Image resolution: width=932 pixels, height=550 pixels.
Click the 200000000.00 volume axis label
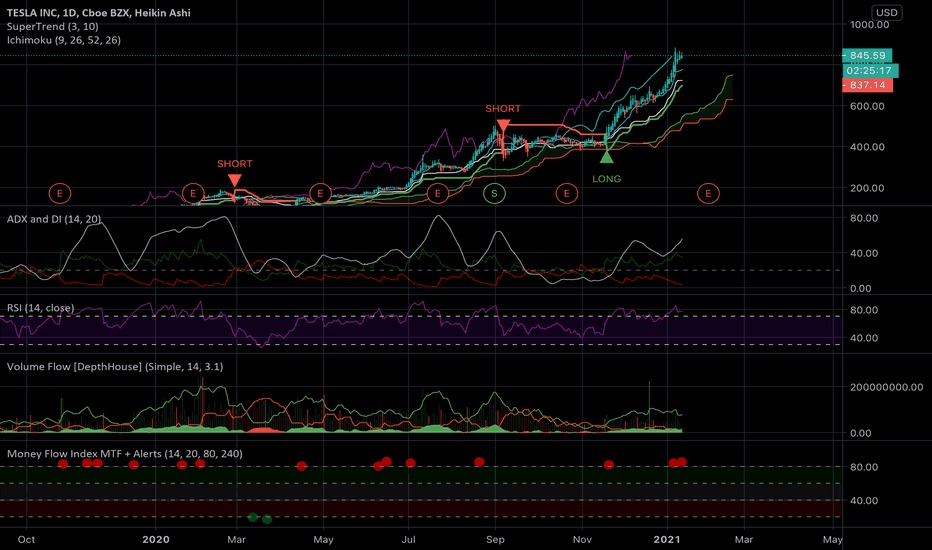click(886, 387)
